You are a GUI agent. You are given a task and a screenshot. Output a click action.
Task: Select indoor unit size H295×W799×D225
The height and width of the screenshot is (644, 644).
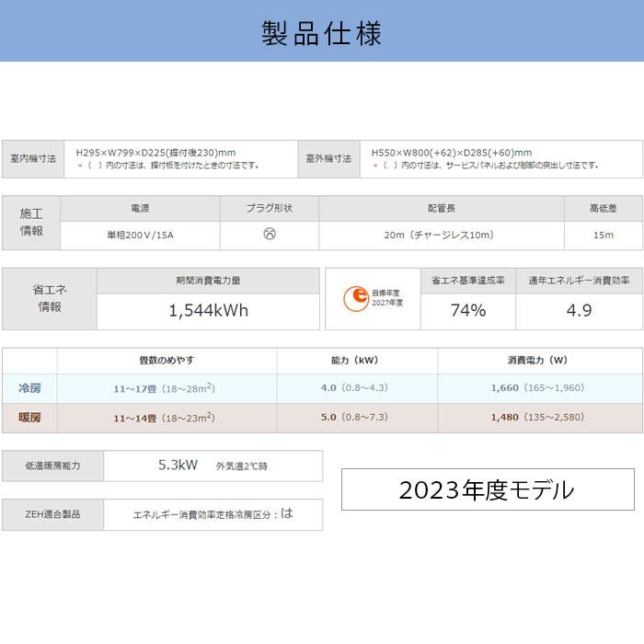coord(155,153)
